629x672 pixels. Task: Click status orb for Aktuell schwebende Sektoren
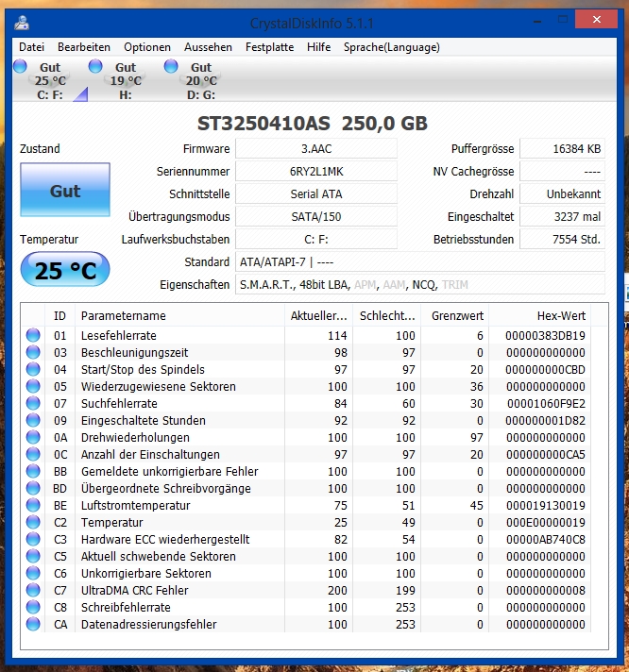click(x=33, y=556)
